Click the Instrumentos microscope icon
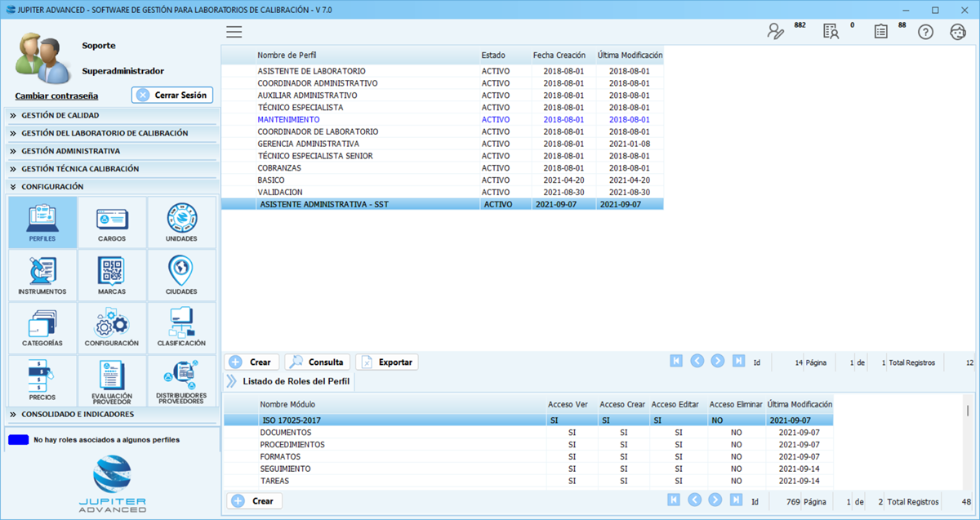The width and height of the screenshot is (980, 520). [42, 274]
